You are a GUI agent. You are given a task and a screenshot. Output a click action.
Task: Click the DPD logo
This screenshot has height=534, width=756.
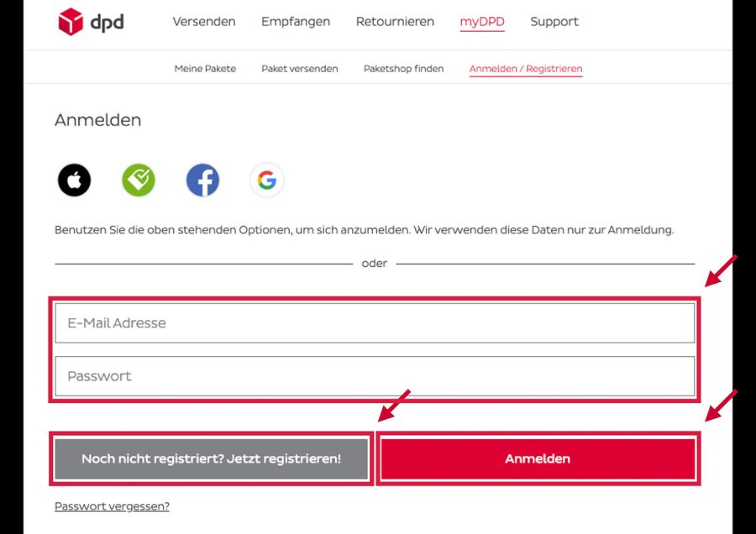pyautogui.click(x=91, y=22)
